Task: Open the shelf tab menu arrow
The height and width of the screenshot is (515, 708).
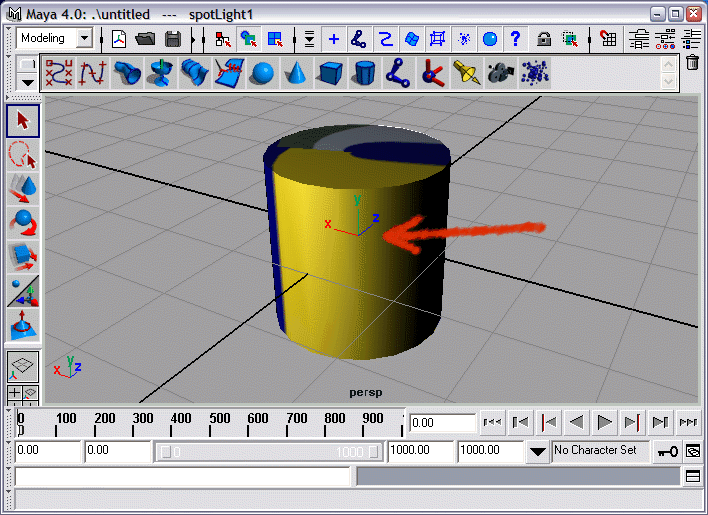Action: click(27, 82)
